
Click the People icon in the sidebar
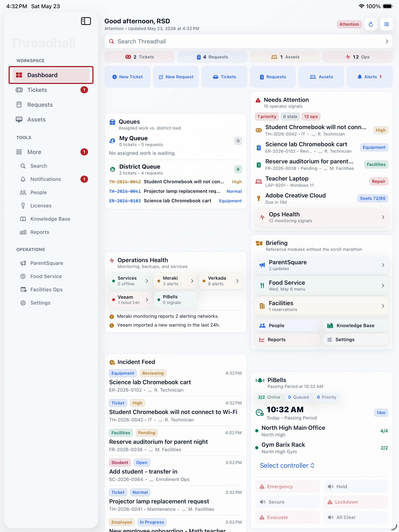(23, 192)
